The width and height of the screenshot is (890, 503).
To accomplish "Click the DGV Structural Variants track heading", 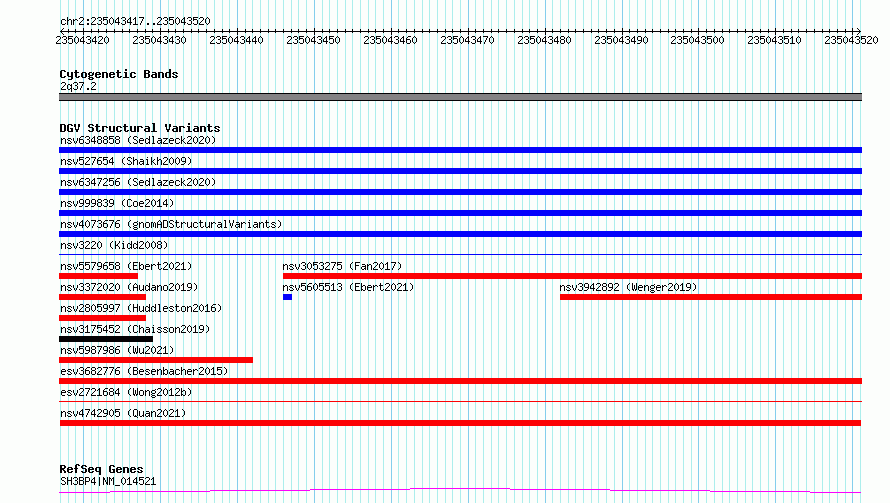I will pyautogui.click(x=140, y=128).
